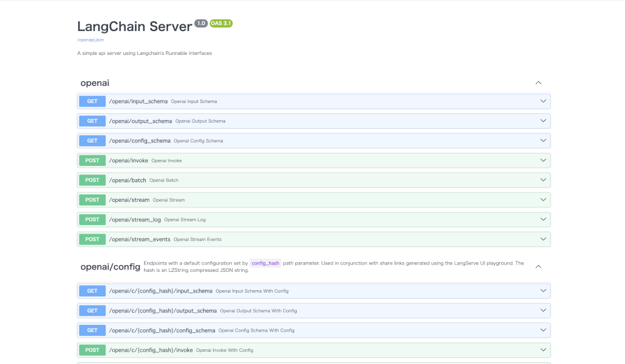Click POST badge for /openai/stream_events
This screenshot has width=625, height=364.
pos(92,240)
